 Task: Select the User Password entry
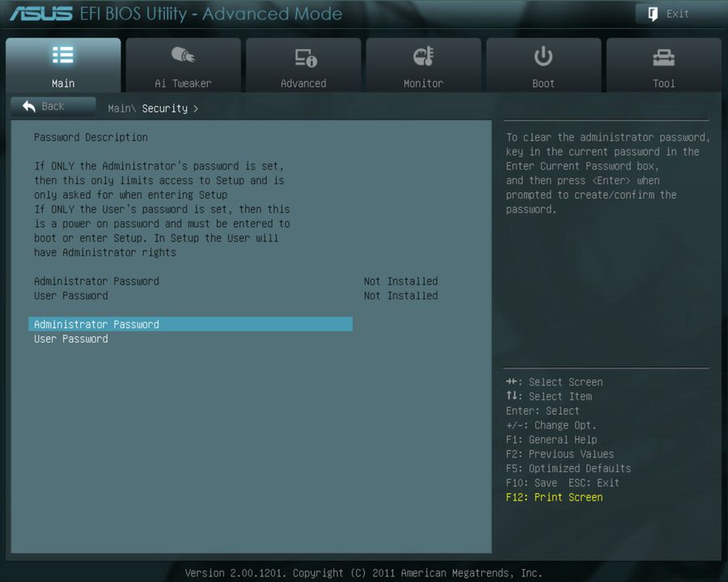[70, 339]
